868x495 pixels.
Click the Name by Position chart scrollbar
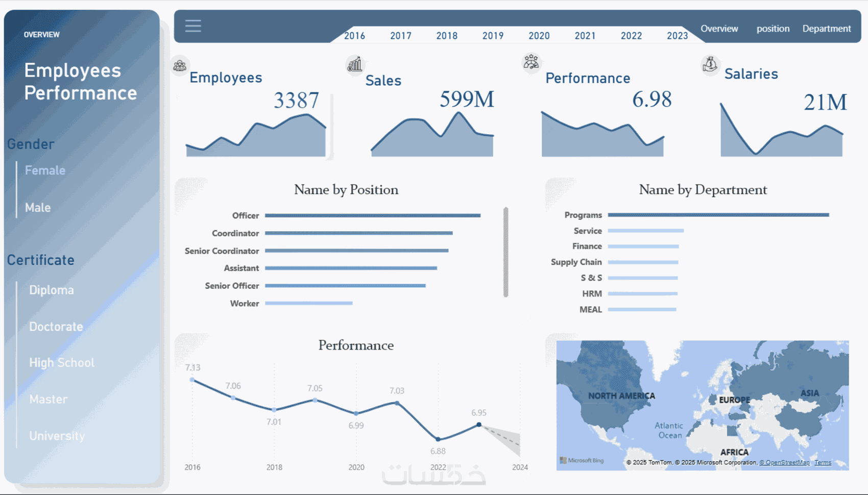[x=506, y=252]
